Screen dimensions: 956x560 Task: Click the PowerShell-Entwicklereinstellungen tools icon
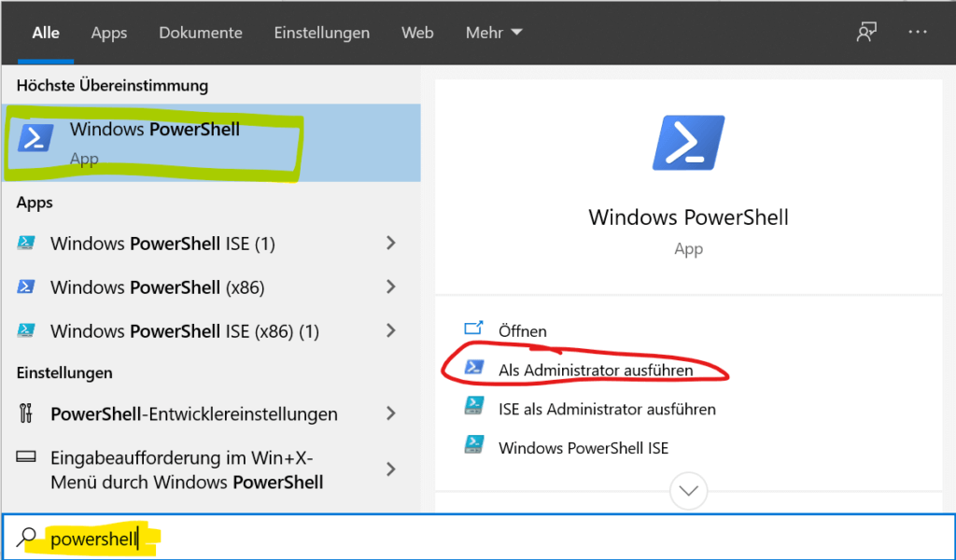click(25, 413)
